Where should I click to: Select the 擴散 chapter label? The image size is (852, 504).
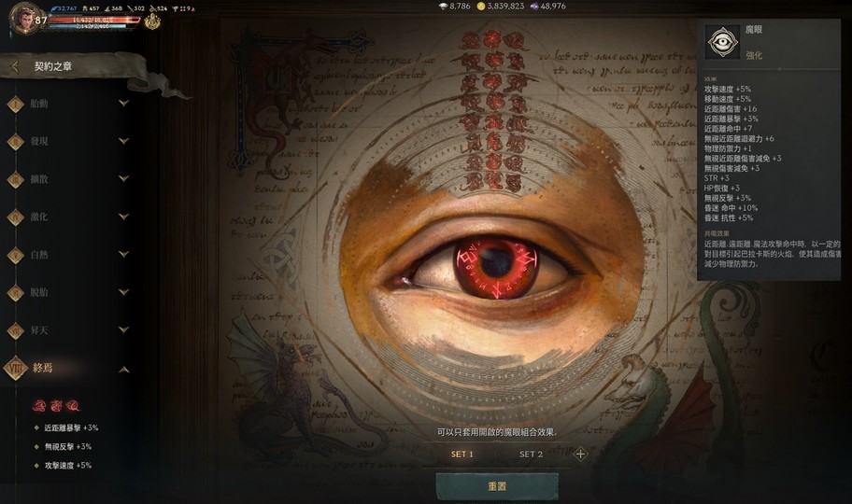(39, 178)
